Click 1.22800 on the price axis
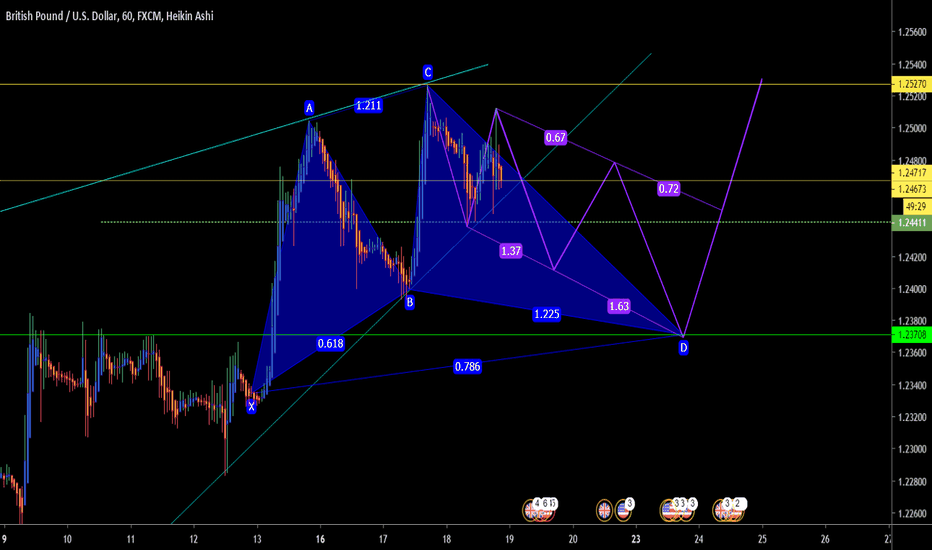932x550 pixels. (x=912, y=482)
